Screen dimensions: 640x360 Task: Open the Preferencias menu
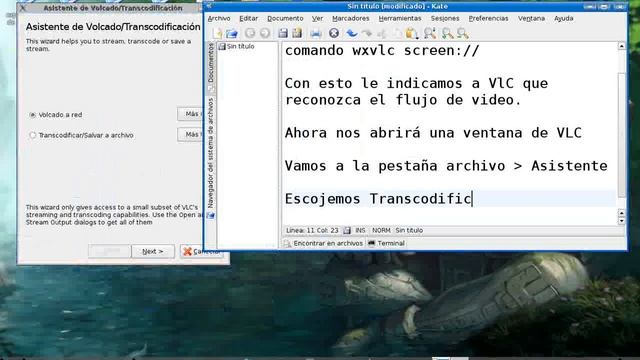point(489,18)
